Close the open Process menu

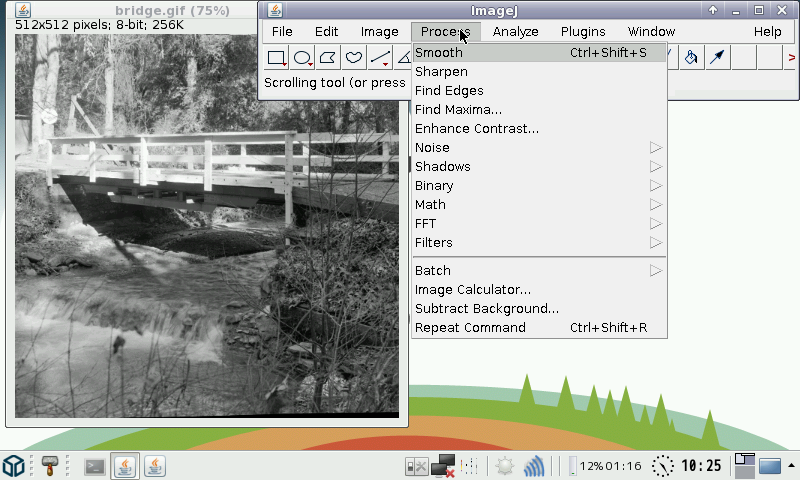445,32
